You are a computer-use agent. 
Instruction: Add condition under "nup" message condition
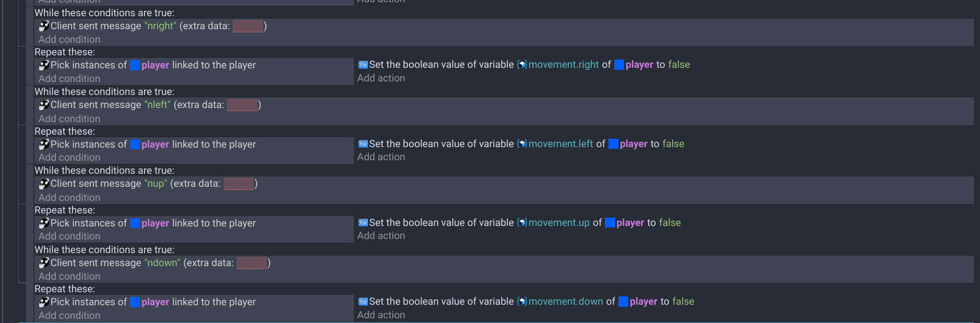tap(69, 198)
